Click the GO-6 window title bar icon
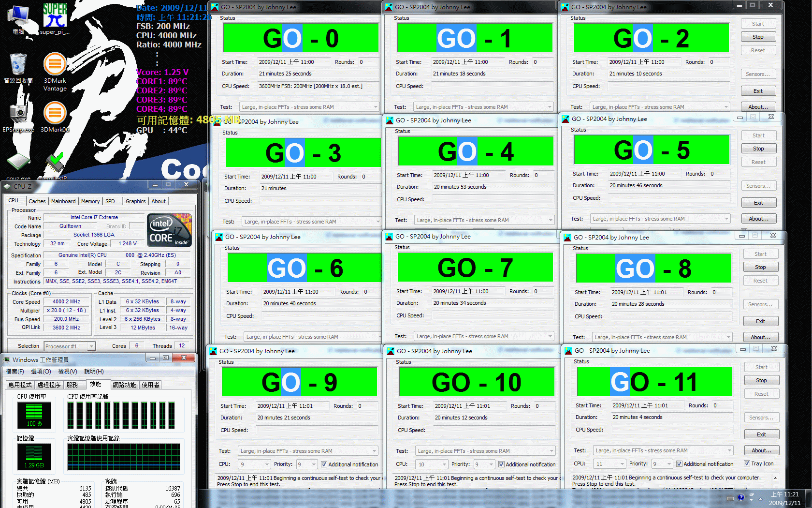 (x=219, y=237)
